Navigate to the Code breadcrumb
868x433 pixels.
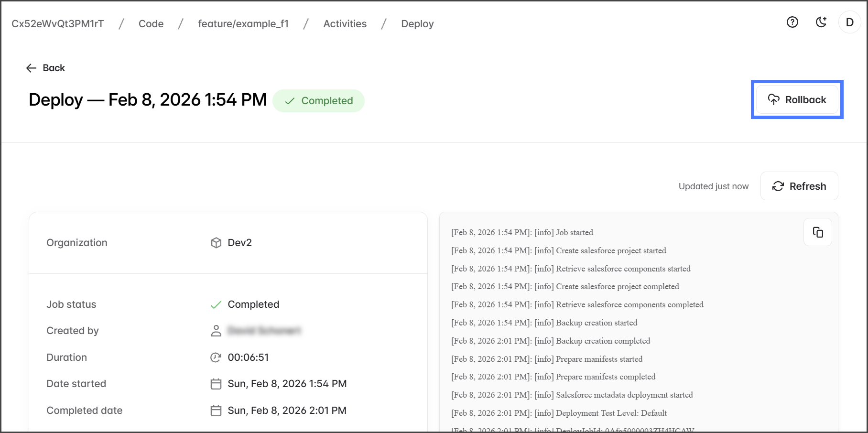click(x=151, y=24)
